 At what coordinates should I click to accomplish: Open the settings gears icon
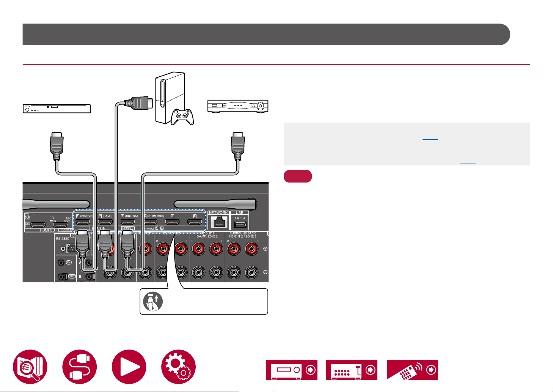[x=178, y=367]
